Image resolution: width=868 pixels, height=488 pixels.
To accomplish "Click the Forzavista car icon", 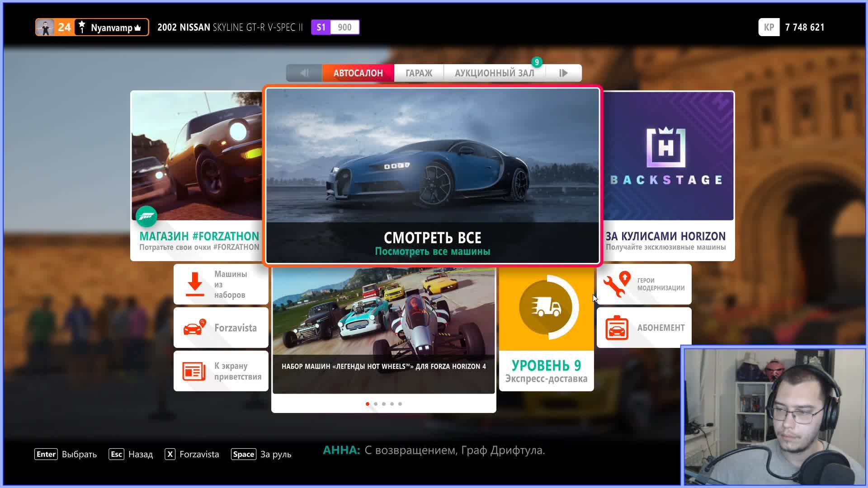I will 194,327.
